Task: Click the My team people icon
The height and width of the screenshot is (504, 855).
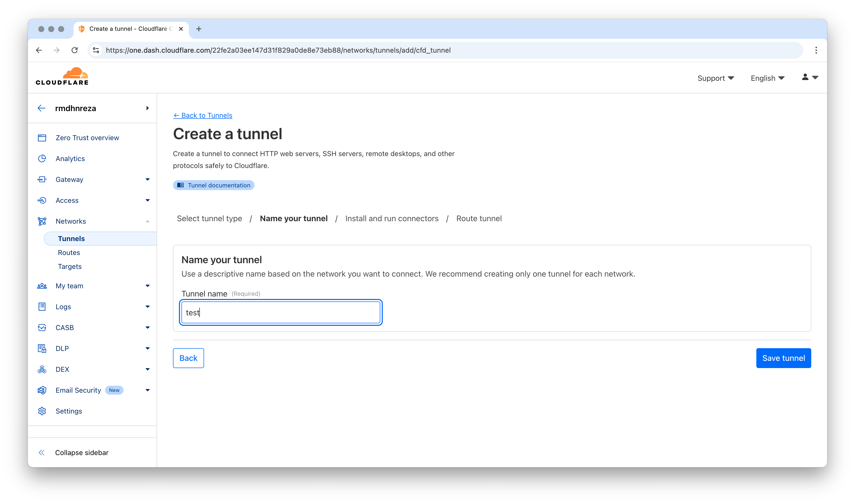Action: click(x=42, y=286)
